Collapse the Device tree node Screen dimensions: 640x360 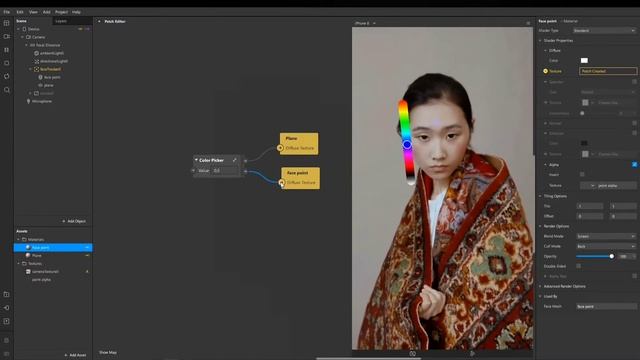tap(18, 29)
